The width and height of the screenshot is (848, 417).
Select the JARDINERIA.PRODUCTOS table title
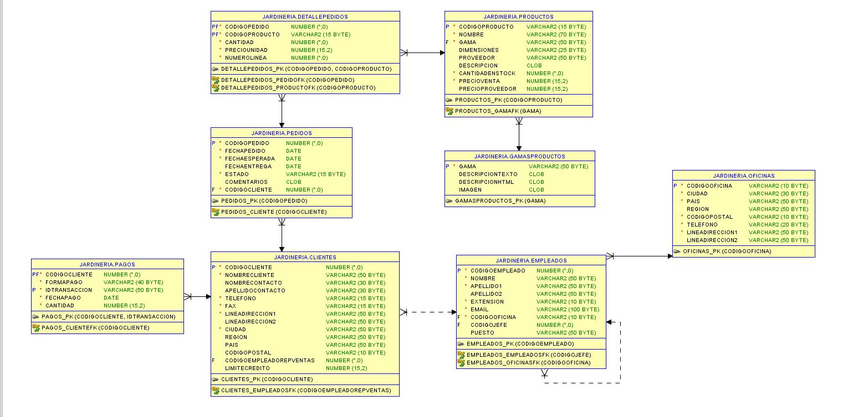pyautogui.click(x=518, y=17)
